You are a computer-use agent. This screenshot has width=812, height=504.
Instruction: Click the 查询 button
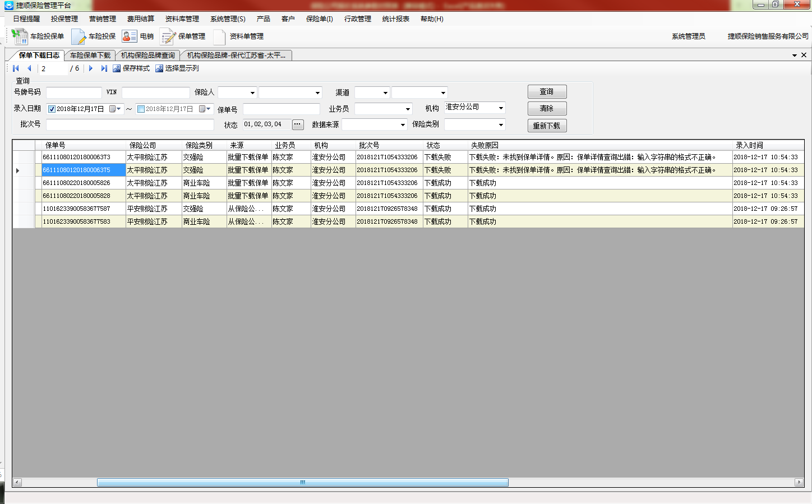point(547,92)
